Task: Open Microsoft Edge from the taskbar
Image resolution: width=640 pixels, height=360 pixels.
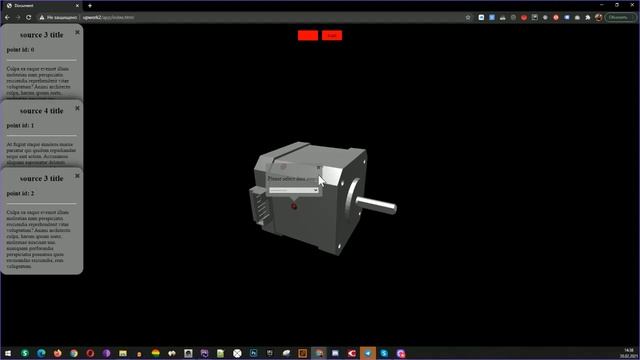Action: [41, 353]
